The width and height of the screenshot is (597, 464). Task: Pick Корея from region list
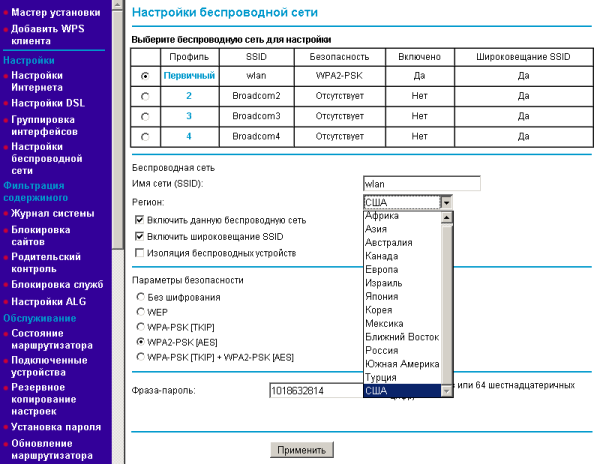(x=402, y=310)
